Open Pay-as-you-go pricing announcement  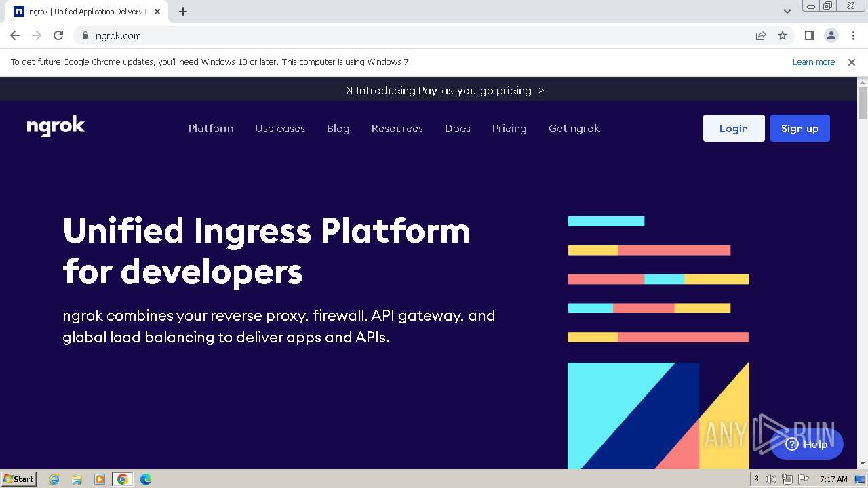click(445, 90)
